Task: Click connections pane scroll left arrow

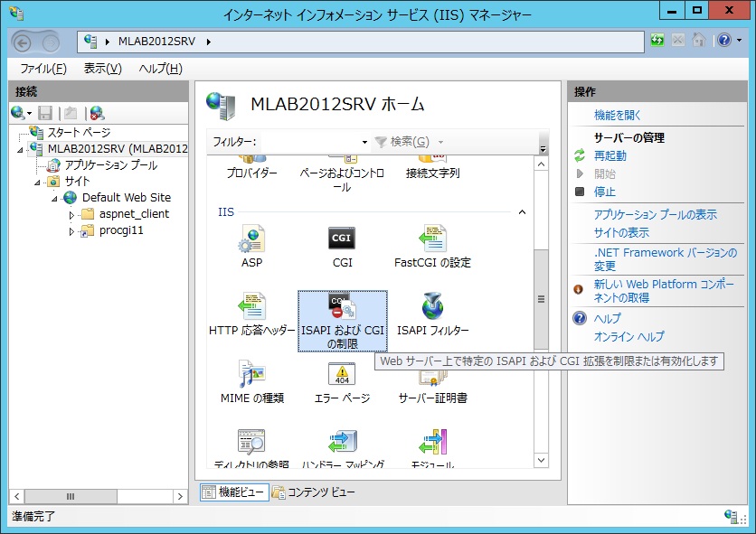Action: point(17,496)
